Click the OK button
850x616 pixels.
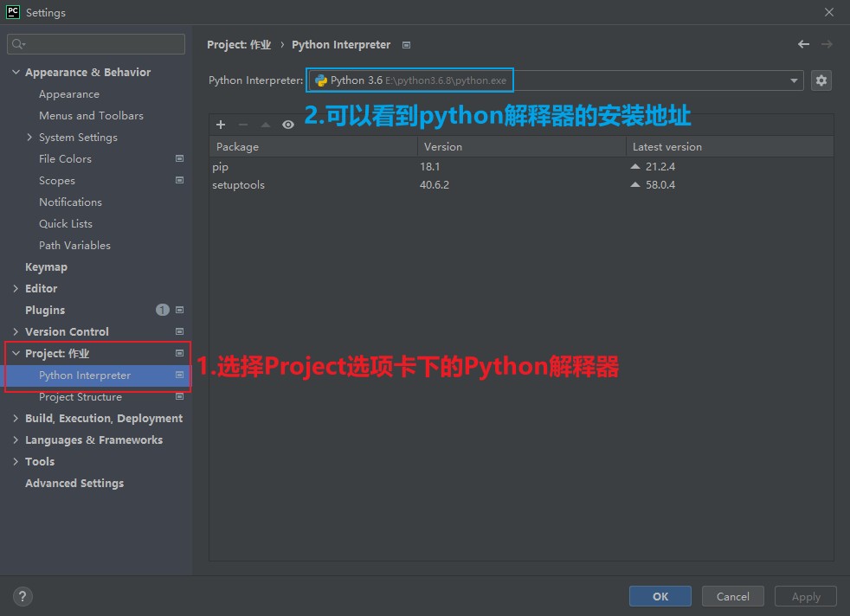click(x=660, y=596)
